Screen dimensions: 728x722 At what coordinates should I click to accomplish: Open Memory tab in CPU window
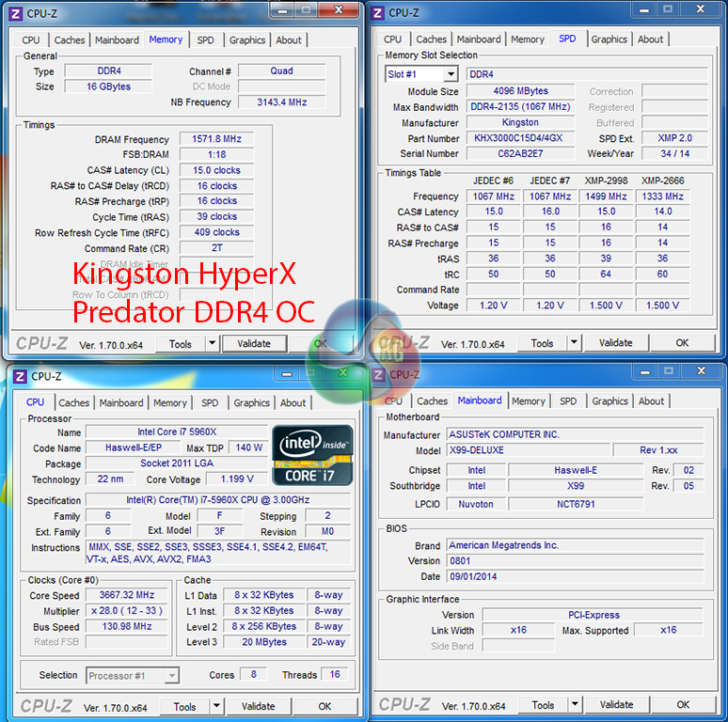pyautogui.click(x=170, y=402)
